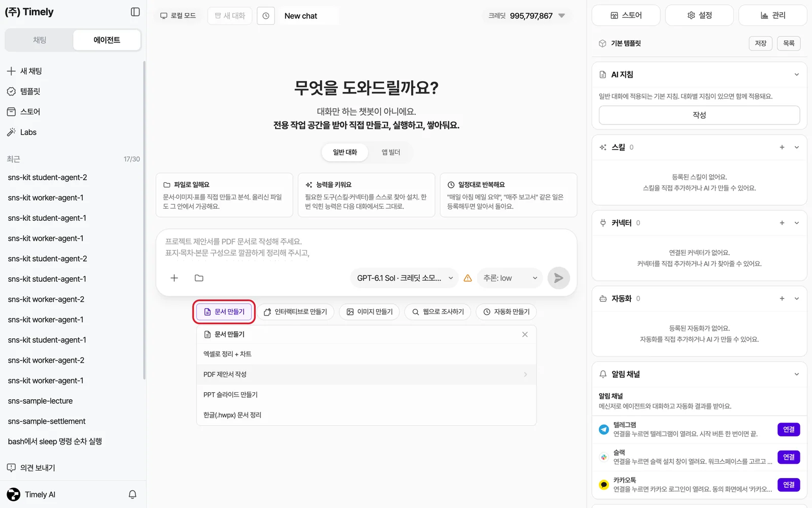Open notifications bell beside Timely AI
This screenshot has height=508, width=812.
tap(132, 494)
